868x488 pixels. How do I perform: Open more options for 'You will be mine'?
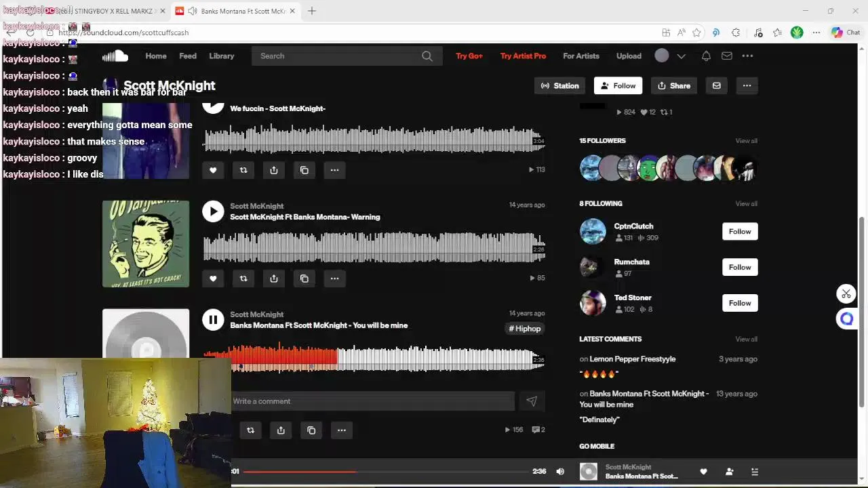pyautogui.click(x=342, y=430)
